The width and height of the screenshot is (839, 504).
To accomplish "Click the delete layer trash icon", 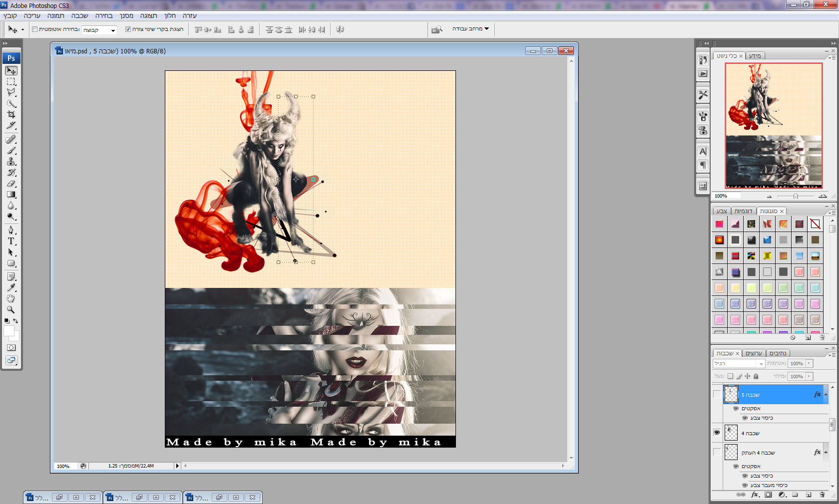I will tap(822, 495).
